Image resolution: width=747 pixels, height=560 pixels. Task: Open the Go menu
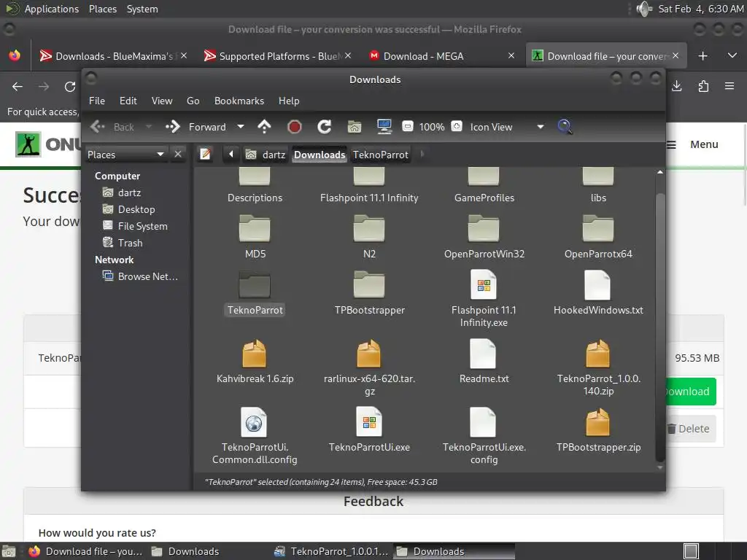[193, 101]
